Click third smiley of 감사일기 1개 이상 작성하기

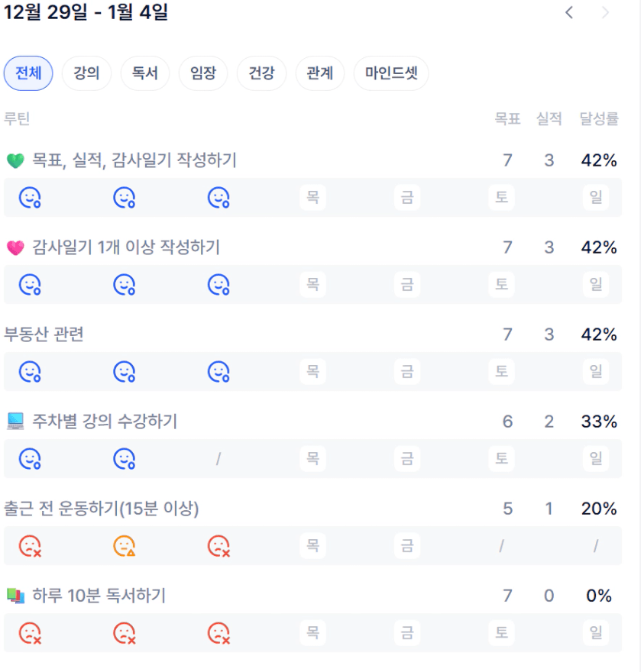click(x=219, y=285)
